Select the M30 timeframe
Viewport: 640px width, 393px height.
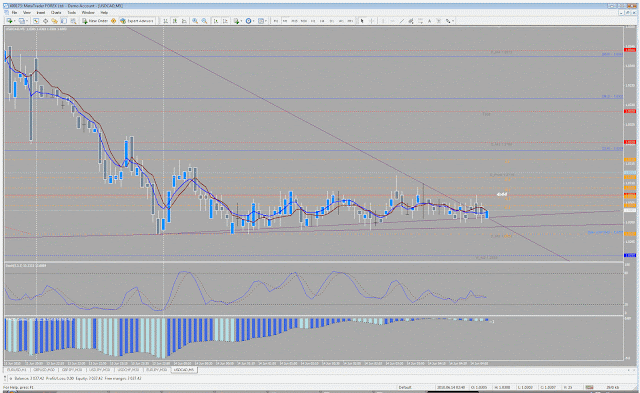point(304,21)
